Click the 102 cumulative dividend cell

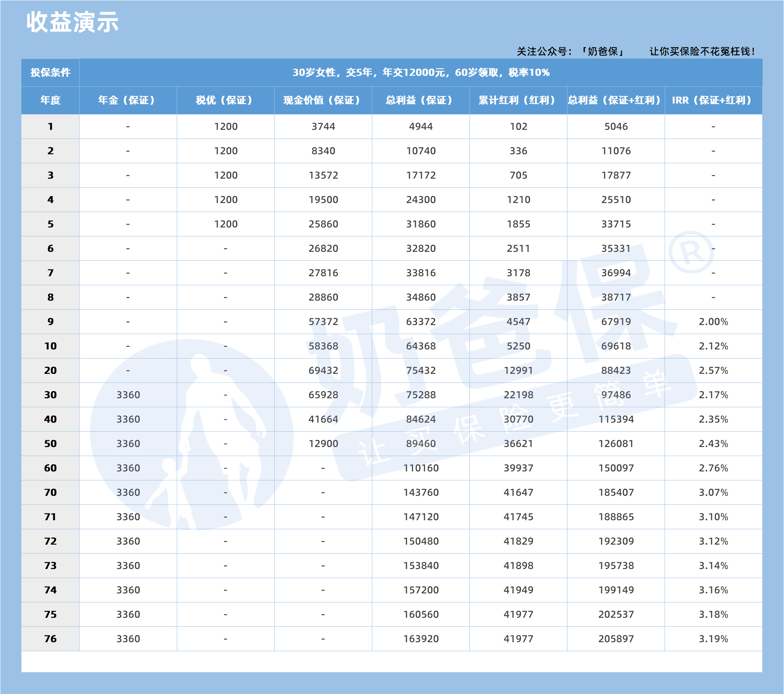518,126
